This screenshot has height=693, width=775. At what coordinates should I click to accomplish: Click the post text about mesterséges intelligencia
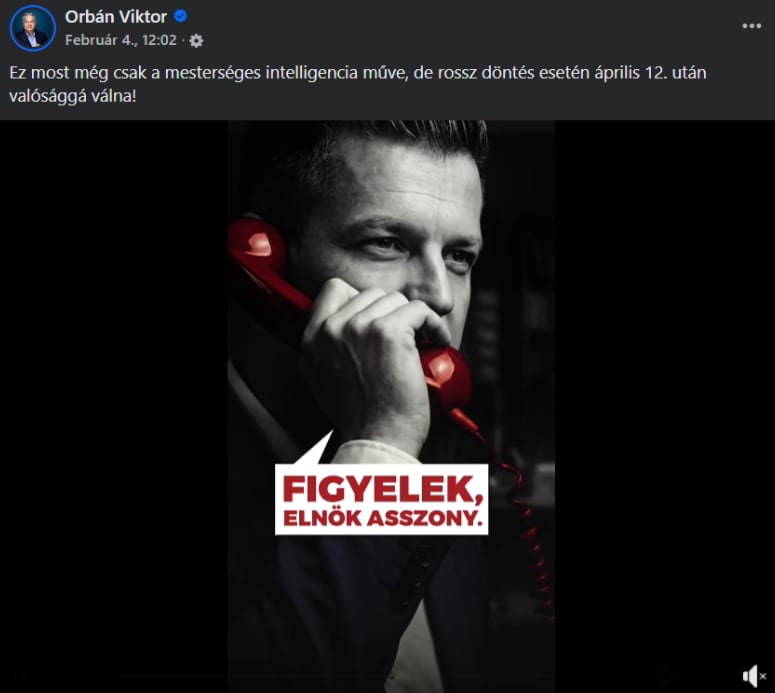click(x=357, y=84)
